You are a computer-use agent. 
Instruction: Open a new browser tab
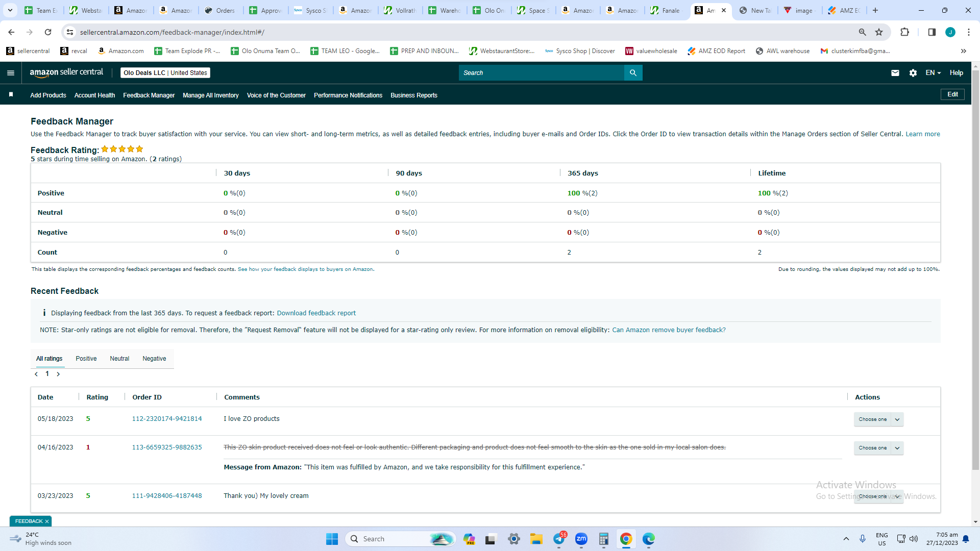tap(875, 10)
